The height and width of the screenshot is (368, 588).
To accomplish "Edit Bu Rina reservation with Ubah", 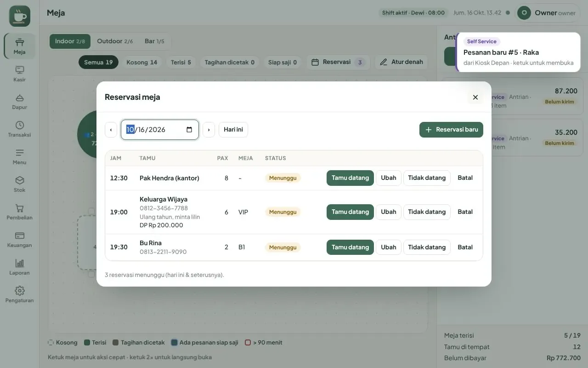I will click(x=389, y=247).
